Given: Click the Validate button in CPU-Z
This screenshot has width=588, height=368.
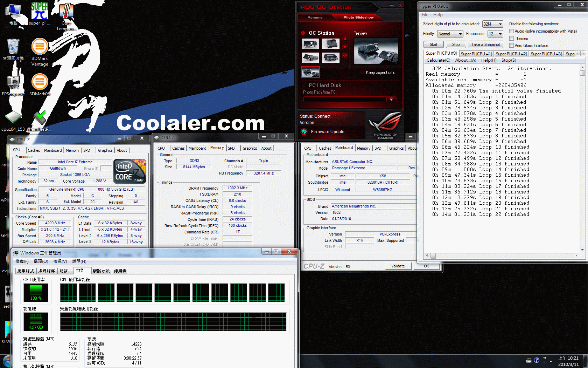Looking at the screenshot, I should (x=398, y=266).
